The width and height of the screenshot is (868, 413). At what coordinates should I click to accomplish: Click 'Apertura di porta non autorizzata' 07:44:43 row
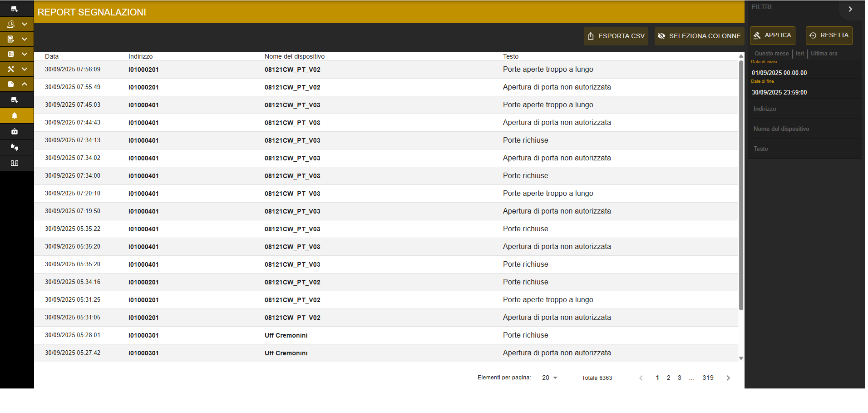[557, 122]
